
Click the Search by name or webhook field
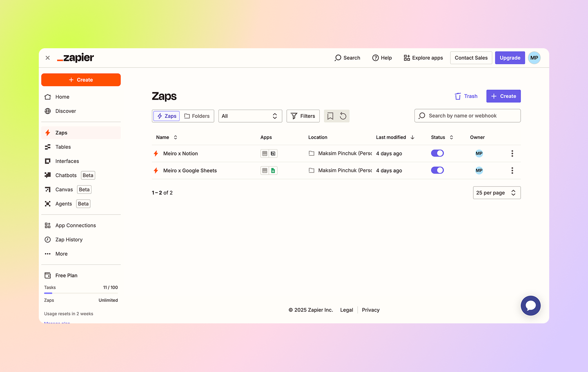tap(468, 116)
